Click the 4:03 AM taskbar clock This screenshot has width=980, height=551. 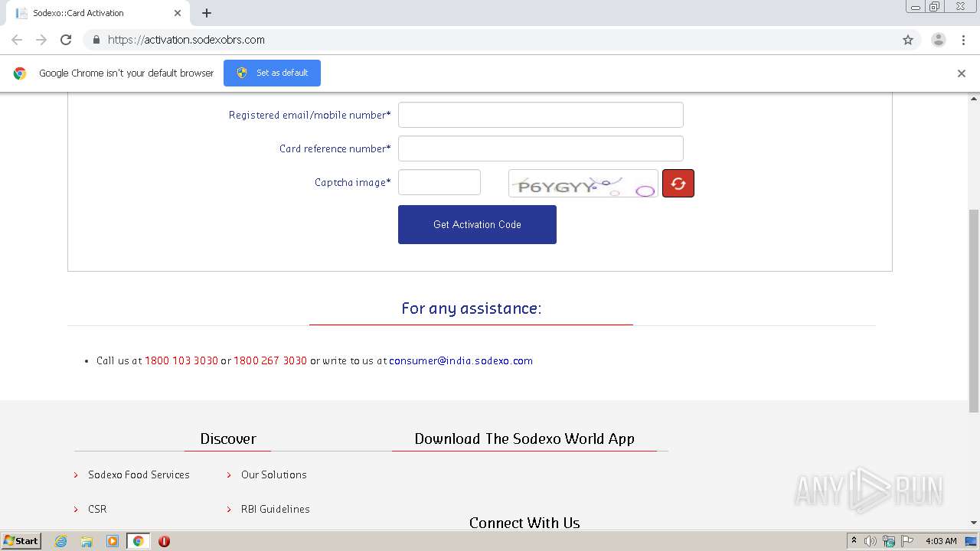click(x=941, y=541)
